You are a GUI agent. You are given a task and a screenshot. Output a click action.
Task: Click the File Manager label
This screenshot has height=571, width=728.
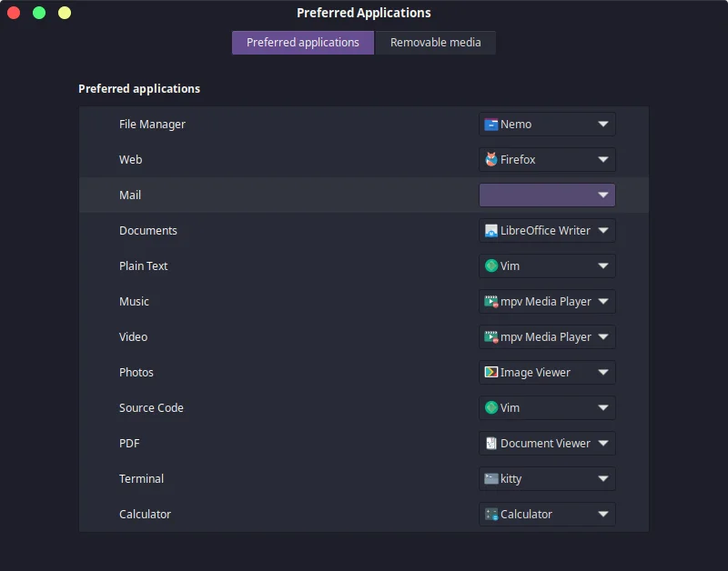tap(152, 125)
